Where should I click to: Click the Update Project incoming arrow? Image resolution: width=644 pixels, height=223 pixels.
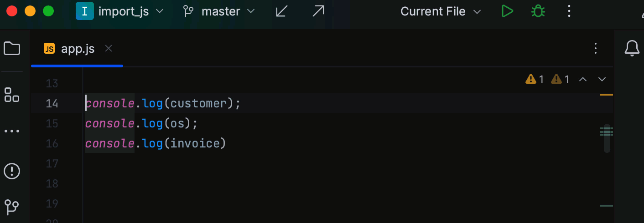tap(282, 11)
